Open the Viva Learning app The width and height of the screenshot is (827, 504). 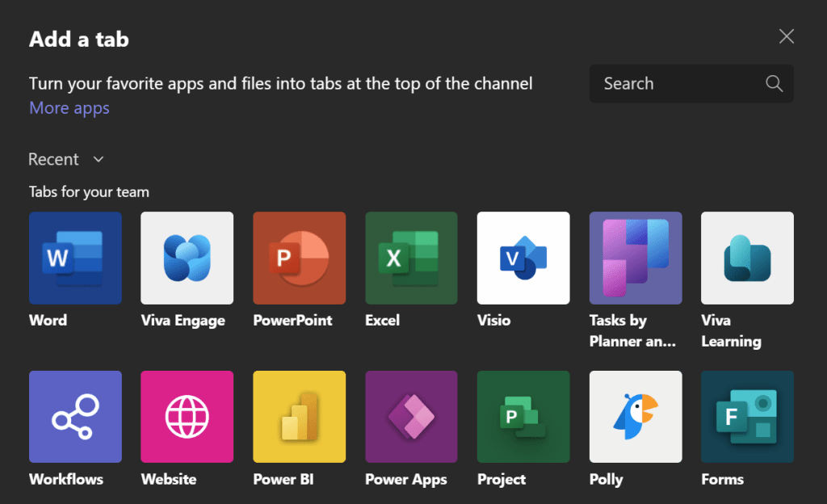(x=747, y=258)
